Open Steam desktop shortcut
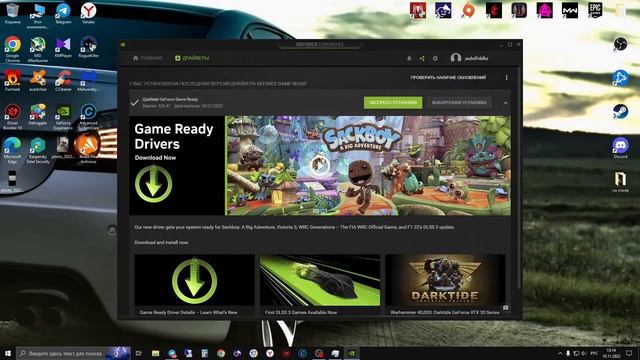 [620, 111]
